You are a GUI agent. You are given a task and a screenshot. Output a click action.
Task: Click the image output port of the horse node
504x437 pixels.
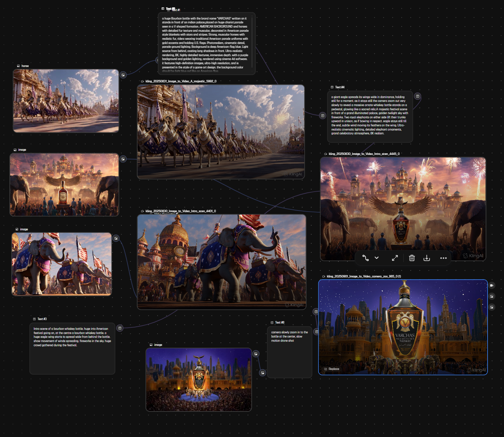pyautogui.click(x=123, y=75)
